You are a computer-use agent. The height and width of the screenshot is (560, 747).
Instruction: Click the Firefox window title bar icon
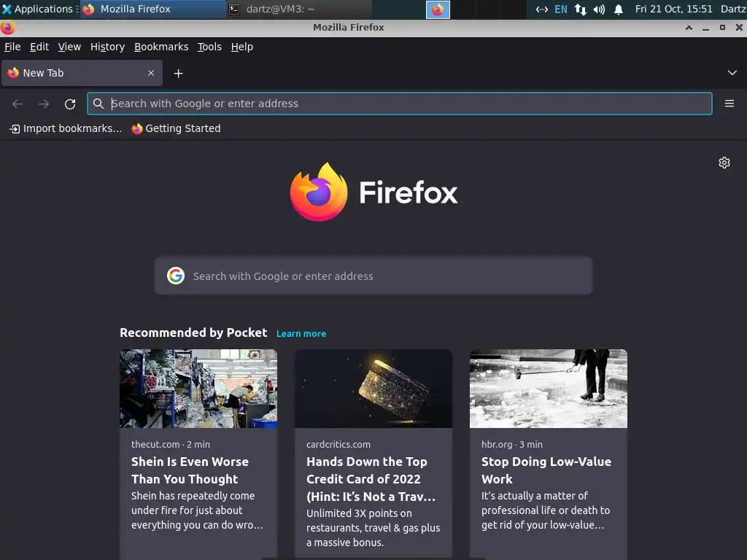click(7, 28)
